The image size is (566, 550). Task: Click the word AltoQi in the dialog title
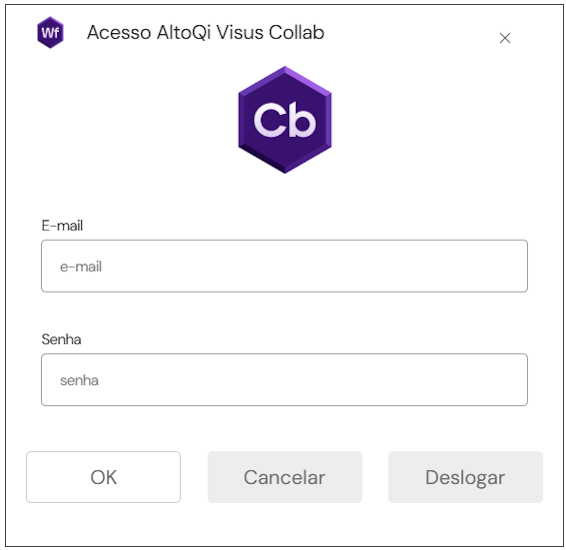pyautogui.click(x=184, y=33)
